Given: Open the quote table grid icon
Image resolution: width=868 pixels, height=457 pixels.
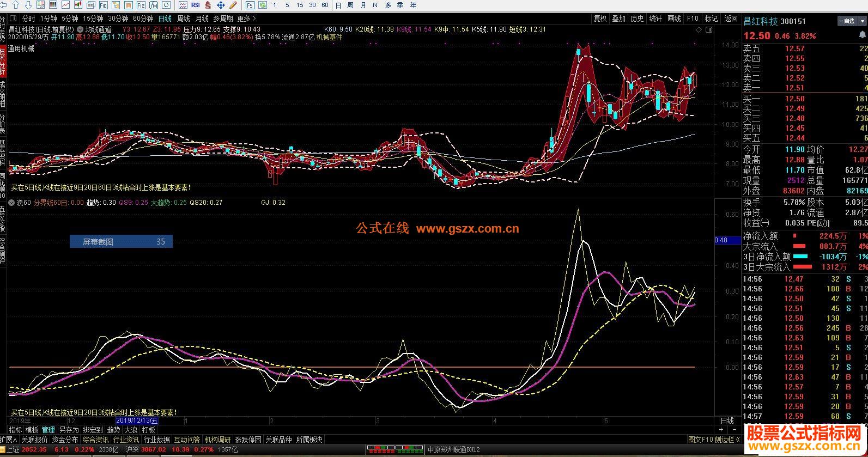Looking at the screenshot, I should pos(53,5).
